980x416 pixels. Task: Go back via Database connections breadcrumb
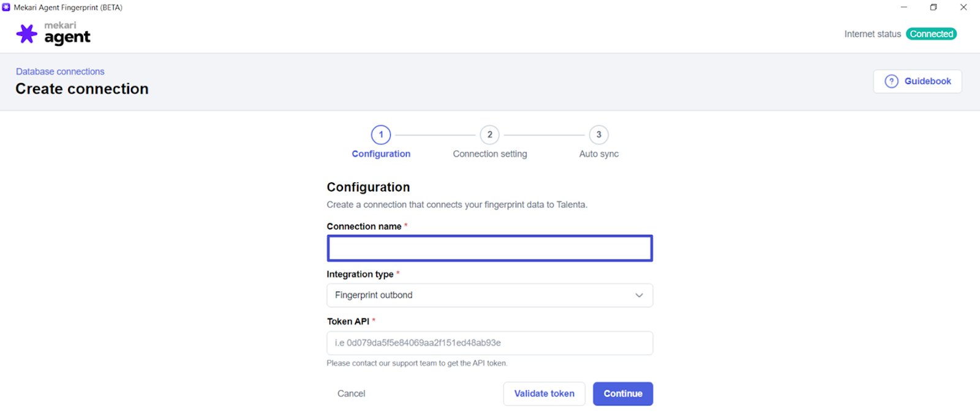60,72
